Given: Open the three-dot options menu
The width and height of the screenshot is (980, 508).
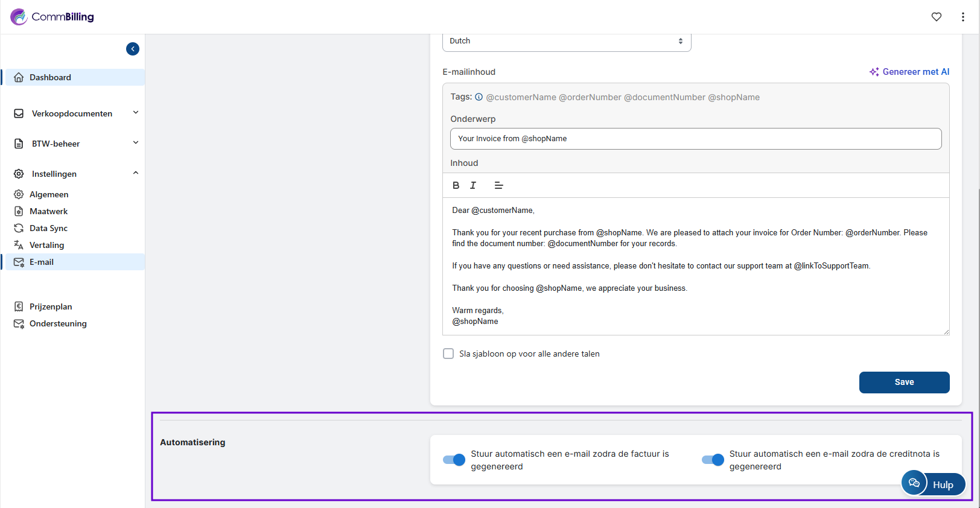Looking at the screenshot, I should tap(962, 17).
